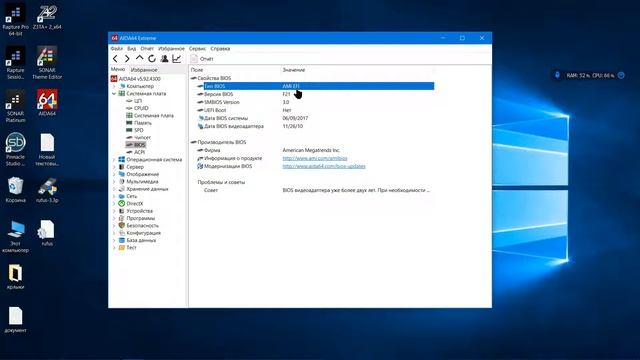640x360 pixels.
Task: Expand the Хранение данных node
Action: click(114, 189)
